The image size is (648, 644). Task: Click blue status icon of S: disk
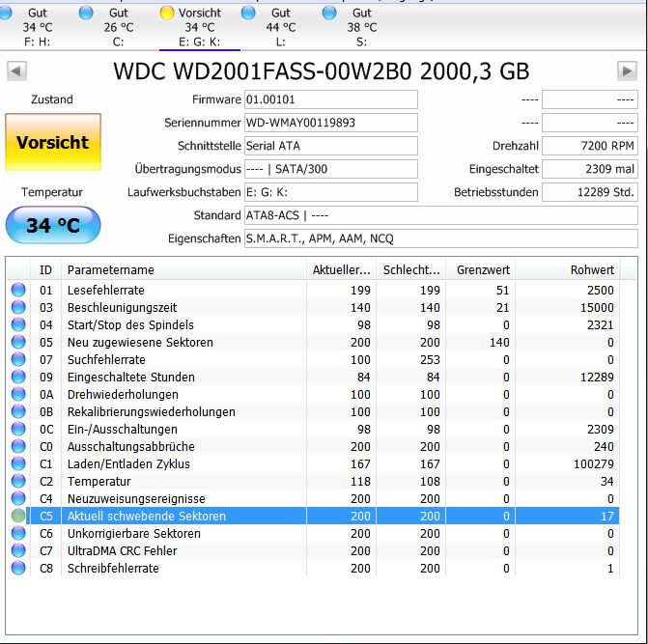(329, 14)
